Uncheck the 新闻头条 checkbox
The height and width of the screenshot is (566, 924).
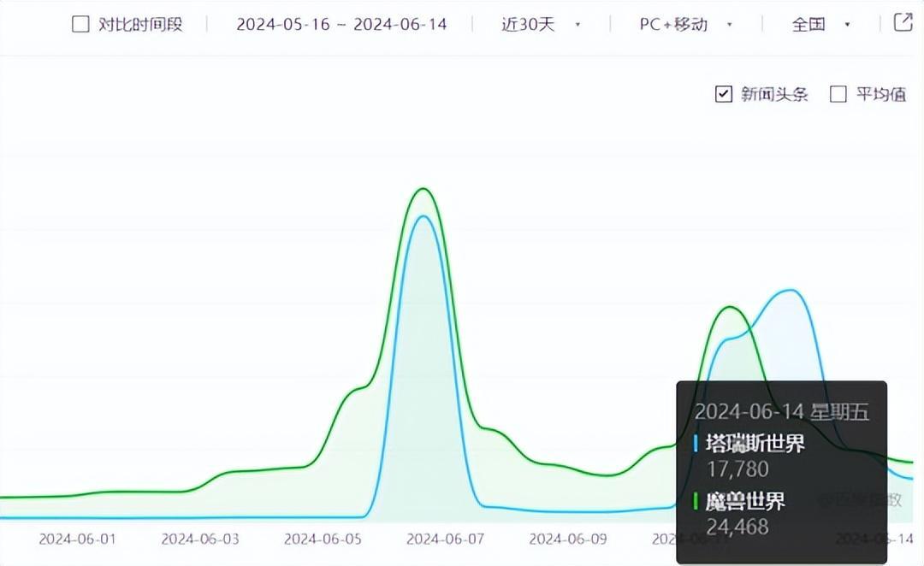(x=724, y=94)
